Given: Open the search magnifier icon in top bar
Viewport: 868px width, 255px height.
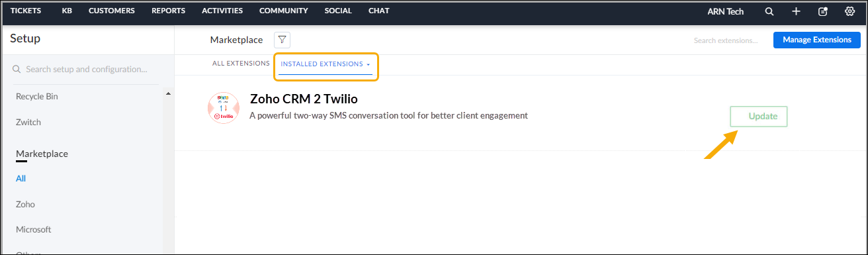Looking at the screenshot, I should (x=769, y=11).
